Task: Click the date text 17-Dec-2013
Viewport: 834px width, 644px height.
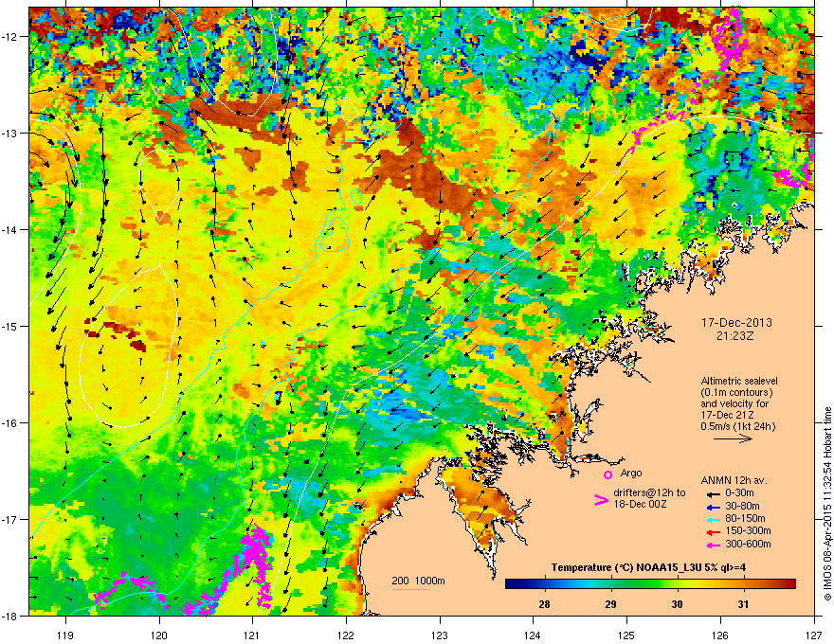Action: (x=736, y=323)
